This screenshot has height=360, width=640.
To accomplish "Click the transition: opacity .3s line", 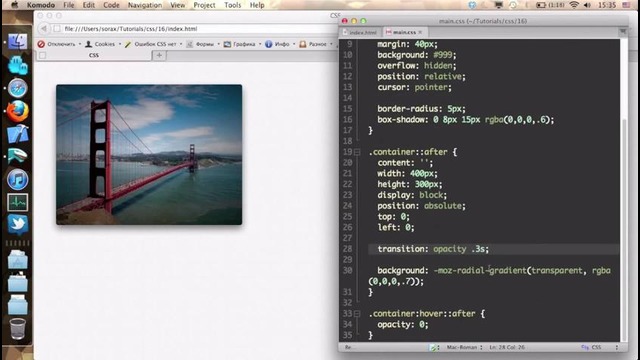I will pos(433,249).
